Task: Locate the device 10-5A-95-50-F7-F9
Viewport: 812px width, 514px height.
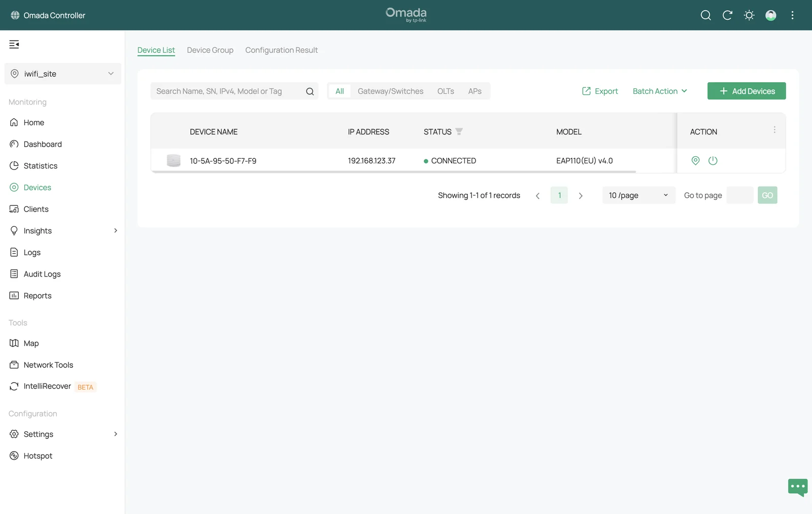Action: (695, 161)
